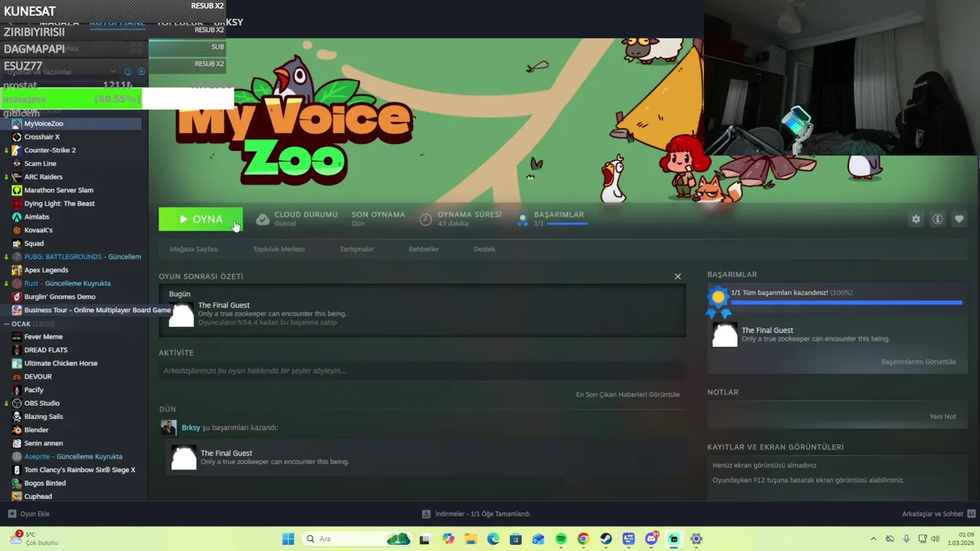Click Marathon Server Slam green icon
Screen dimensions: 980x551
click(x=17, y=190)
